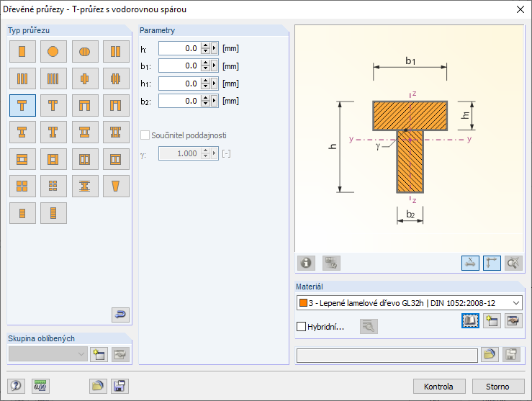Save cross-section parameters diskette icon
The image size is (532, 401).
coord(120,386)
